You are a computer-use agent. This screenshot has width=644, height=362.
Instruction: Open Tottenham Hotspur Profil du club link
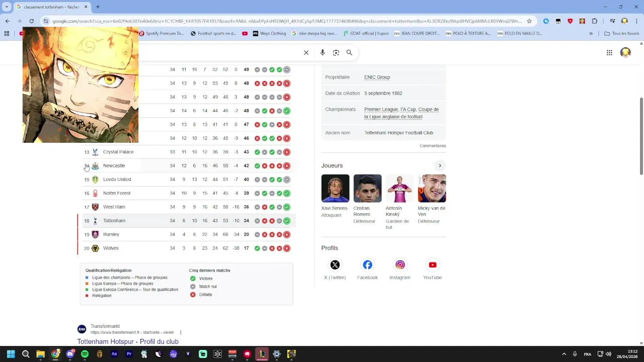coord(128,341)
